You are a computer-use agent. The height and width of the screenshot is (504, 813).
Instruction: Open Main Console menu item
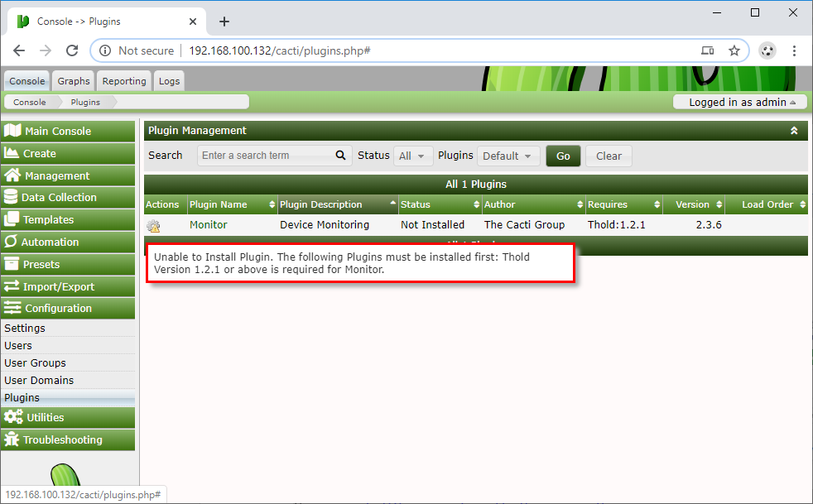pyautogui.click(x=68, y=132)
